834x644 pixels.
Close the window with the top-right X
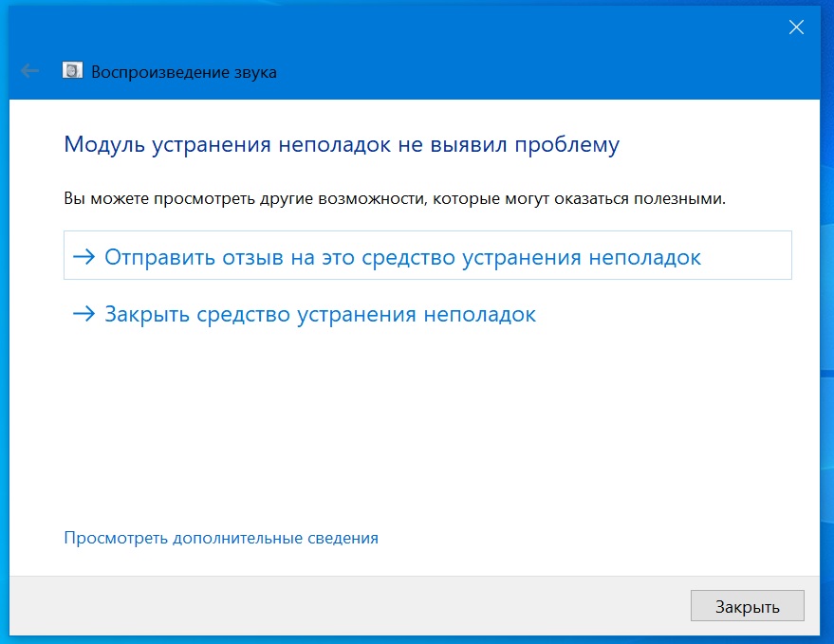[x=796, y=28]
